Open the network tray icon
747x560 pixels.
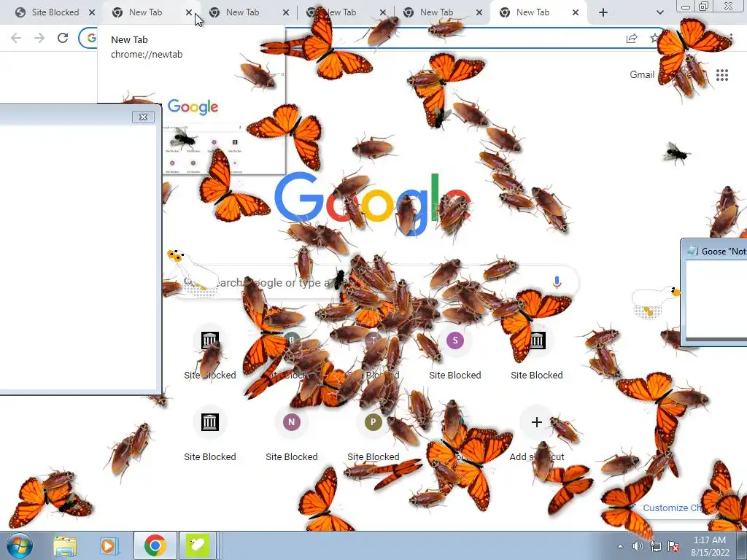click(x=656, y=546)
